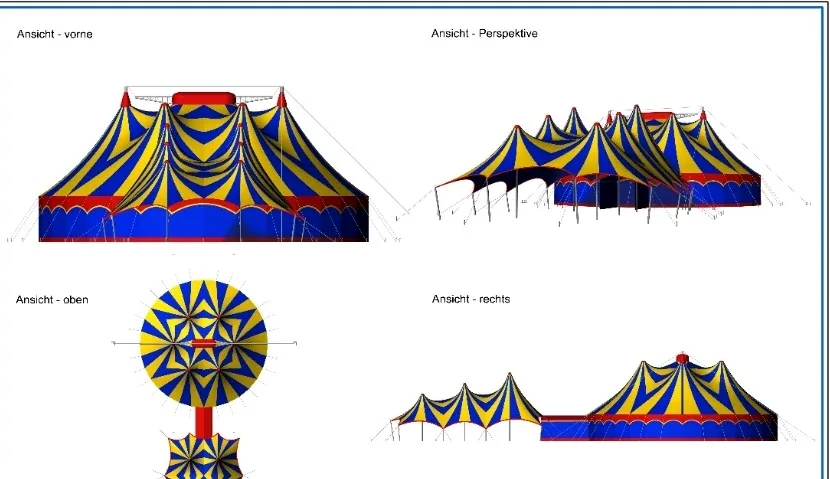The image size is (830, 479).
Task: Click the 'Ansicht - vorne' label
Action: click(55, 34)
